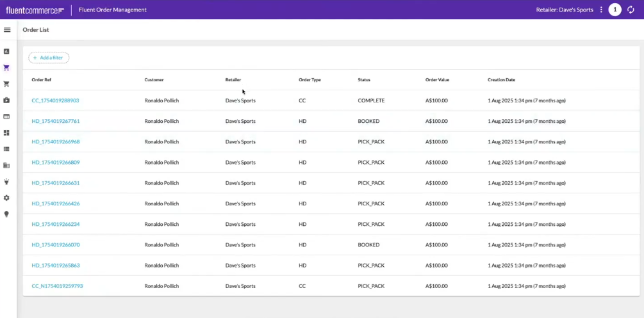Open order HD_1754019267761
Image resolution: width=644 pixels, height=318 pixels.
pyautogui.click(x=55, y=121)
